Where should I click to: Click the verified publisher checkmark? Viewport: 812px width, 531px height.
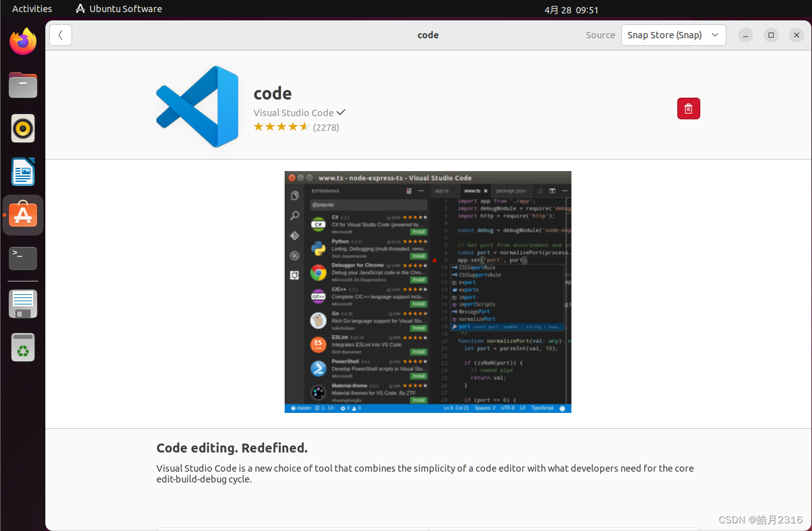coord(340,112)
